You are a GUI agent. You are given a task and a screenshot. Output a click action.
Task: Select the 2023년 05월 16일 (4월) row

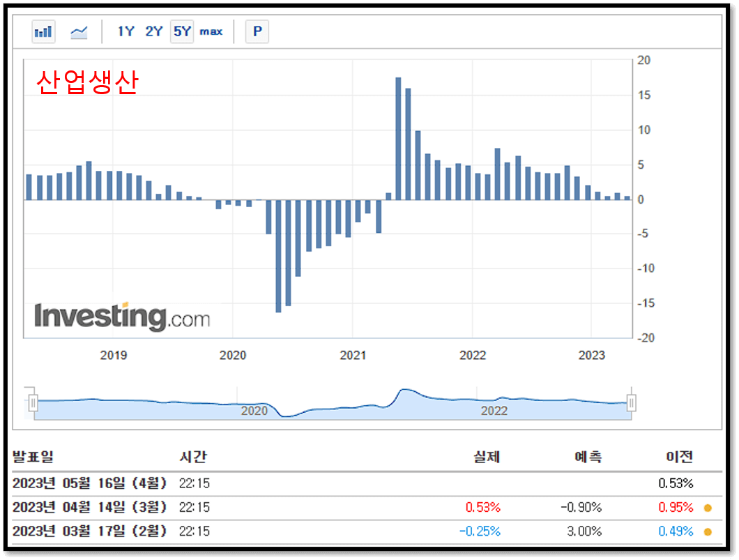(367, 484)
